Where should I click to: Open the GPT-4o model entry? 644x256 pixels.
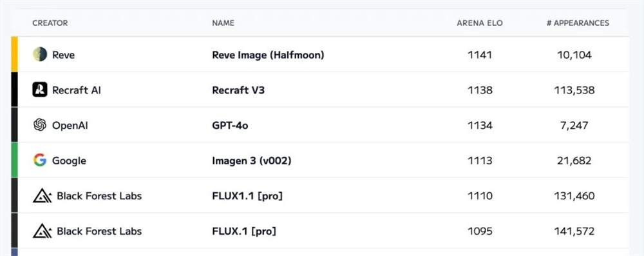pos(230,125)
